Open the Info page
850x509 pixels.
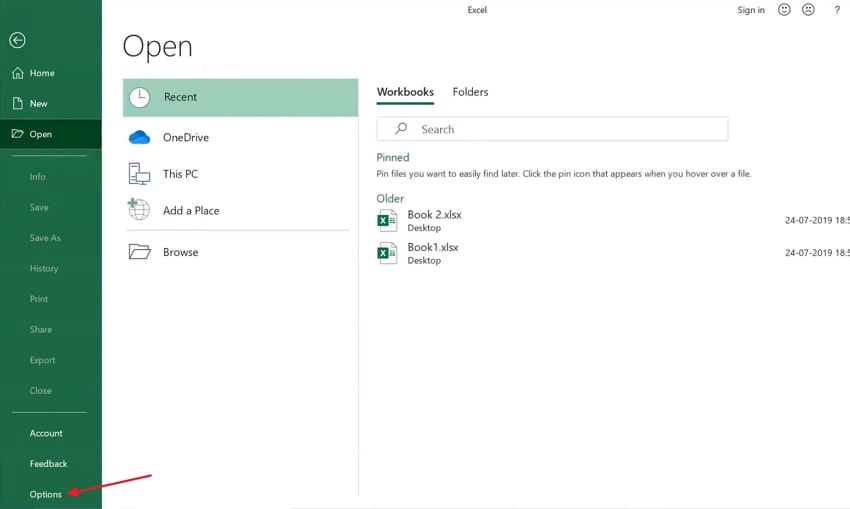click(x=37, y=176)
